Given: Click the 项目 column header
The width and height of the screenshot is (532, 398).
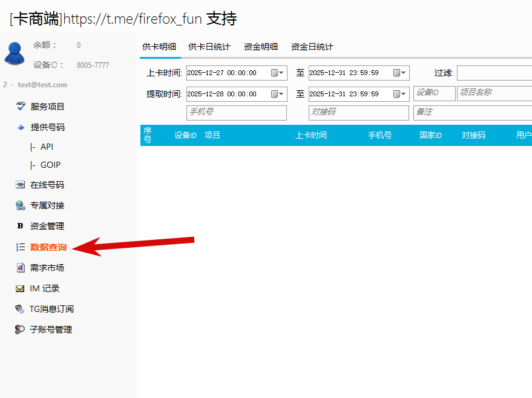Looking at the screenshot, I should [212, 135].
